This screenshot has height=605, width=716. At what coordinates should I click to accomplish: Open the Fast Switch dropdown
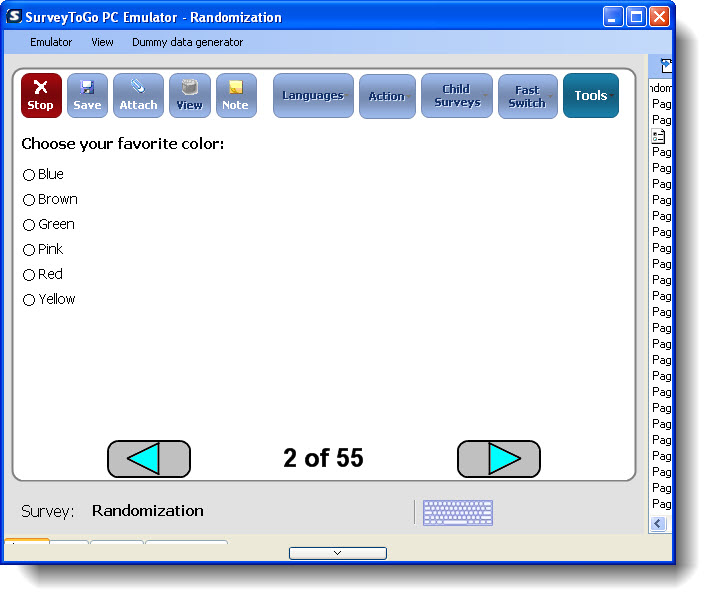[528, 96]
